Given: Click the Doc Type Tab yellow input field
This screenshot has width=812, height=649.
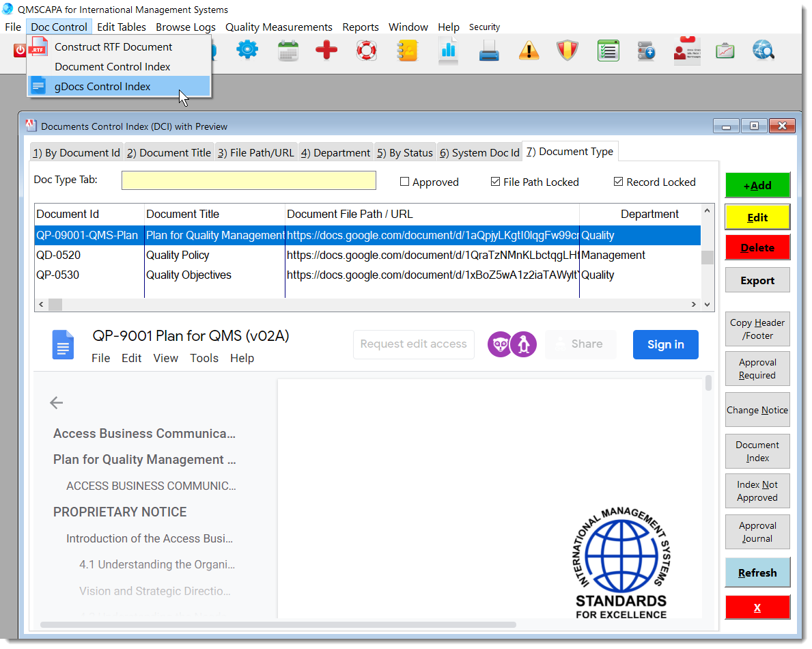Looking at the screenshot, I should pyautogui.click(x=249, y=180).
